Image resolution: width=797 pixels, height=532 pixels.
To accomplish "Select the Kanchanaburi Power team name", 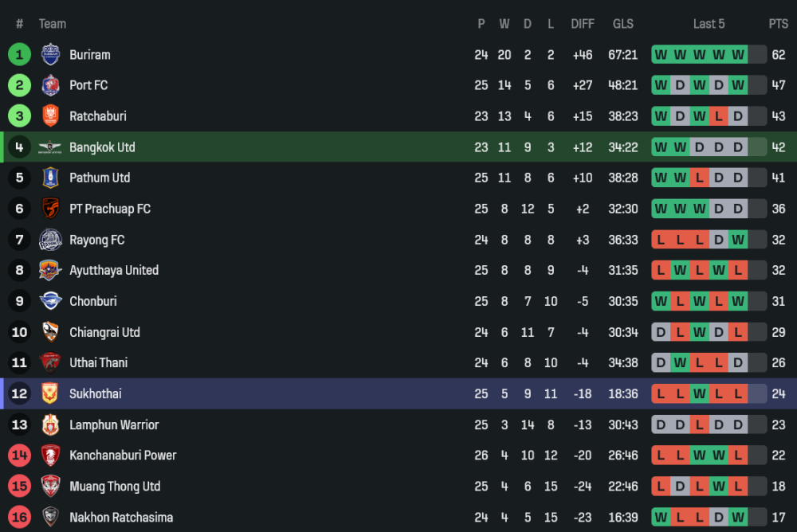I will [x=123, y=456].
